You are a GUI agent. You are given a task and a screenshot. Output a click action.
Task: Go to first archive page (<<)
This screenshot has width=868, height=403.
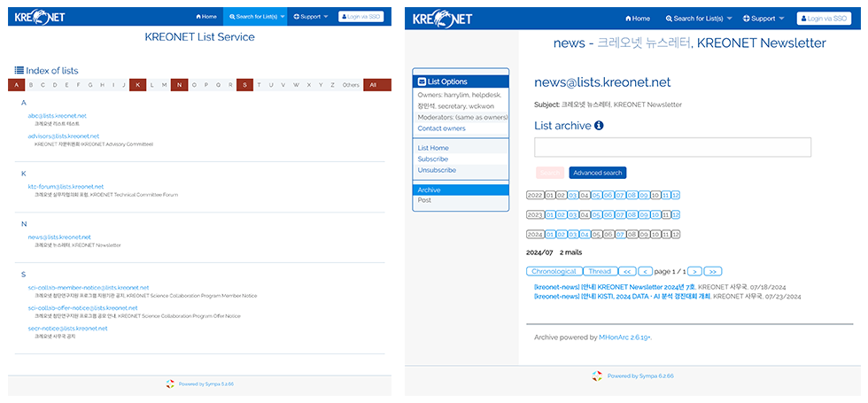tap(627, 271)
